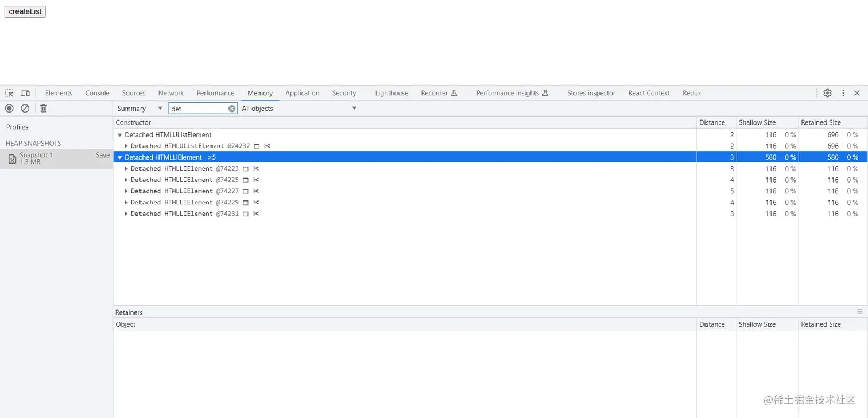868x418 pixels.
Task: Open the All objects filter dropdown
Action: [299, 109]
